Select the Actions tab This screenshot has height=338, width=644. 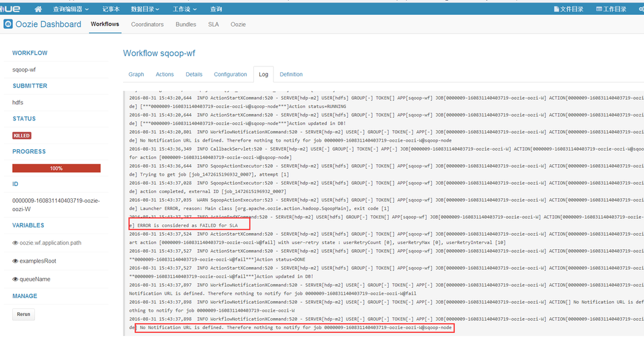pyautogui.click(x=164, y=74)
